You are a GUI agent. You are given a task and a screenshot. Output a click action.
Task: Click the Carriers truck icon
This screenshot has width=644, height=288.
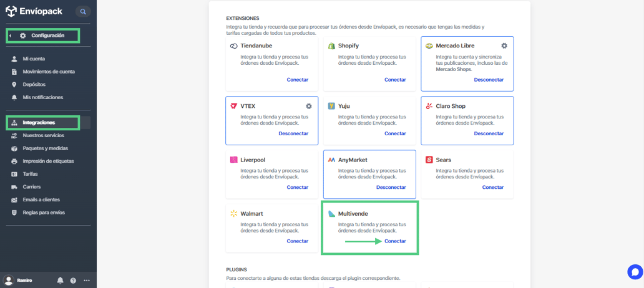[x=14, y=186]
